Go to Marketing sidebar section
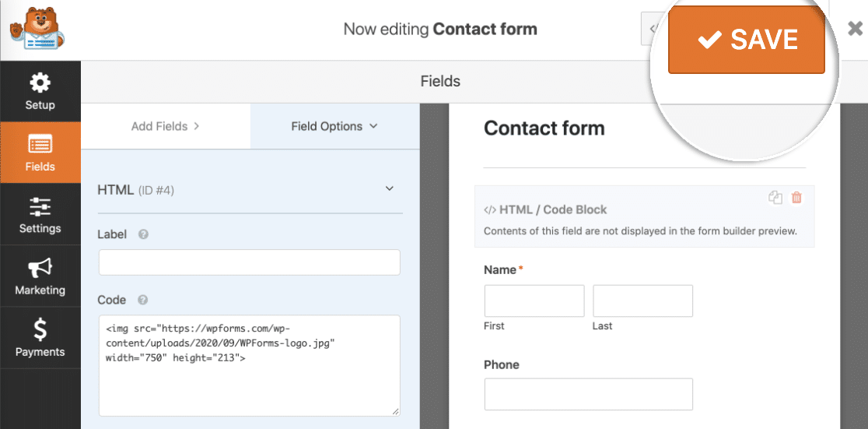Screen dimensions: 868x429 click(40, 276)
